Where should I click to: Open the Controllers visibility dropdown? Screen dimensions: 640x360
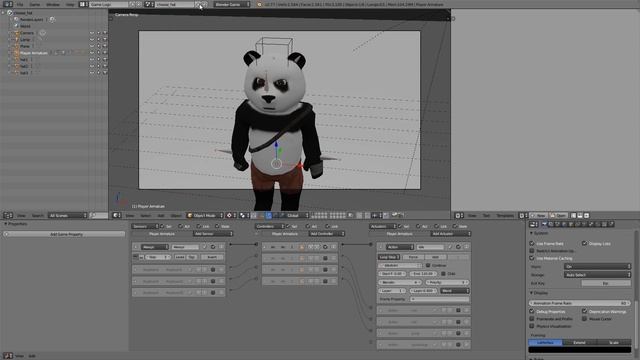pyautogui.click(x=269, y=226)
